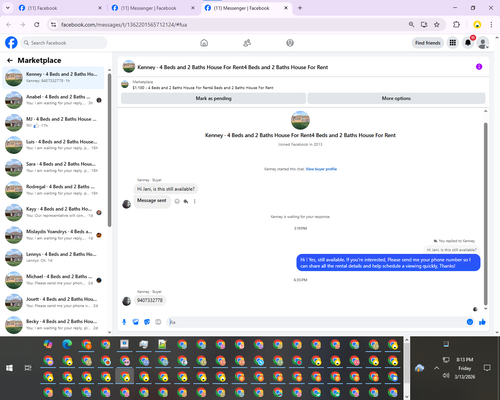
Task: Open the Becky conversation
Action: (x=53, y=325)
